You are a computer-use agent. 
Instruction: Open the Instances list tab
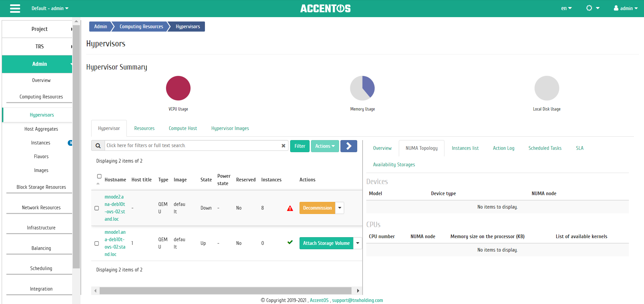tap(465, 148)
